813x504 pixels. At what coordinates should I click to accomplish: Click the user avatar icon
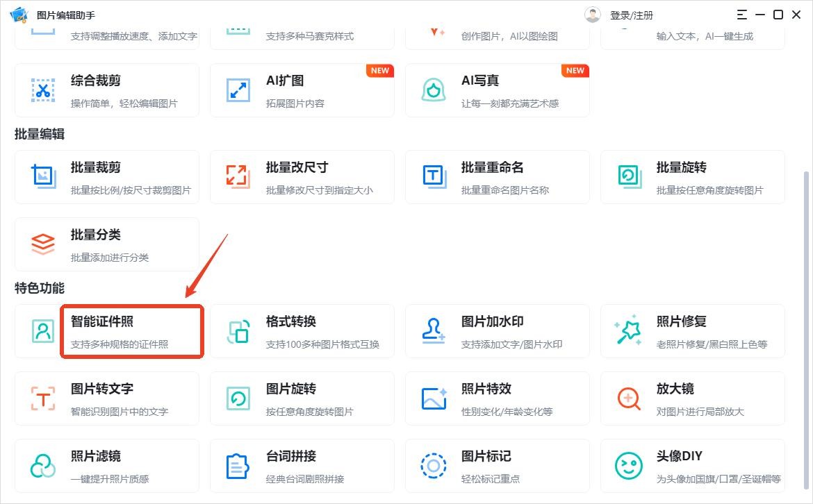coord(593,15)
